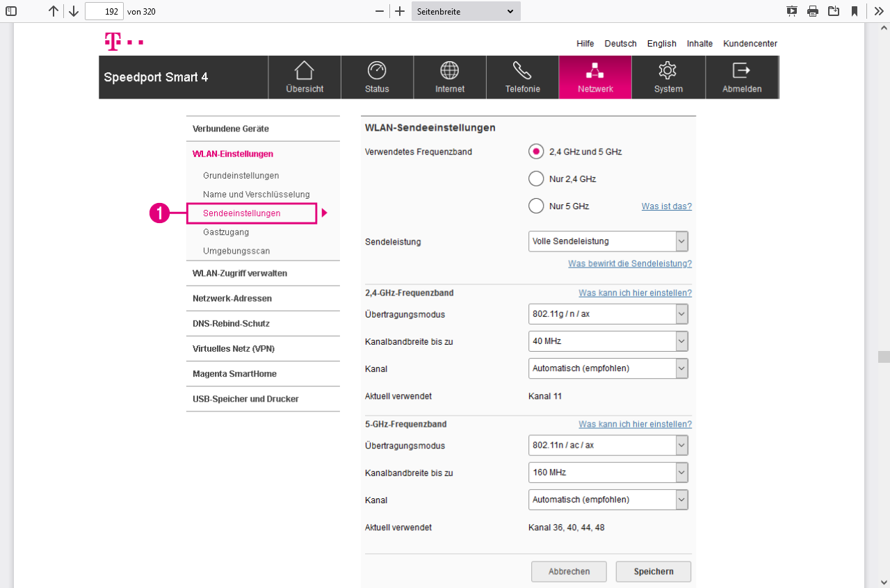Open the Seitenbreite zoom dropdown
The image size is (890, 588).
coord(465,10)
